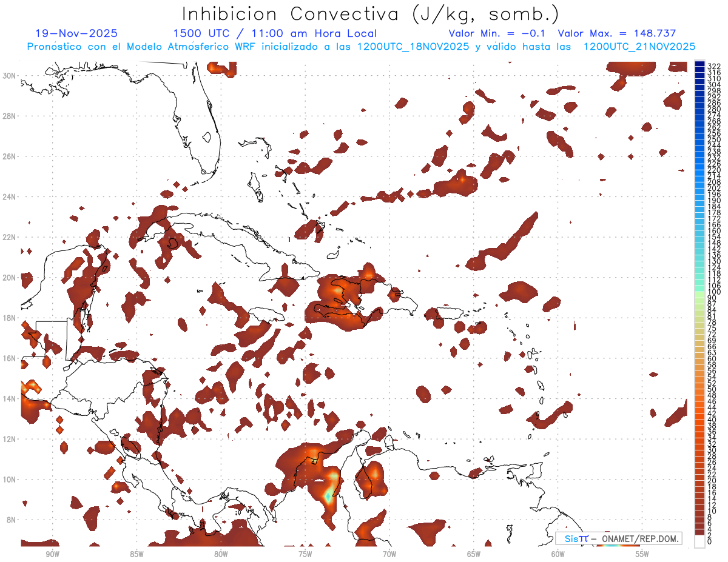Click the title 'Inhibicion Convectiva (J/kg, somb.)'
728x562 pixels.
click(x=370, y=15)
